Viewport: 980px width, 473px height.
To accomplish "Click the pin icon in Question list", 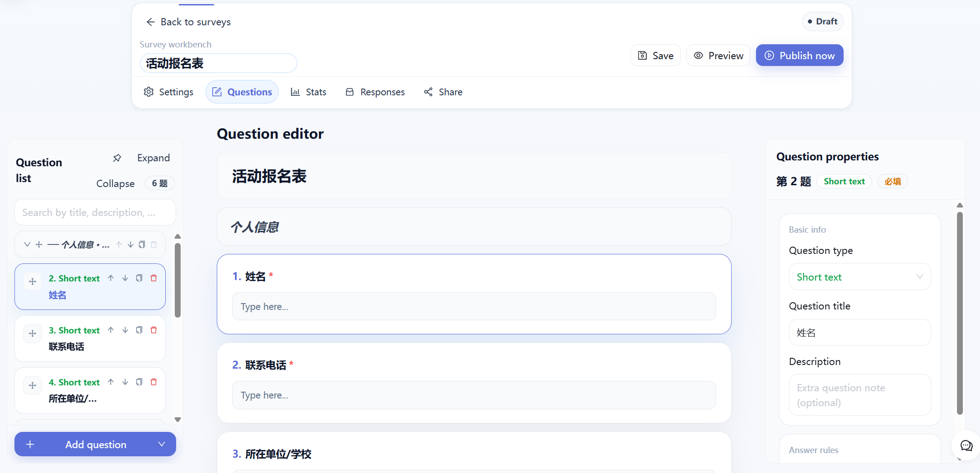I will point(117,158).
